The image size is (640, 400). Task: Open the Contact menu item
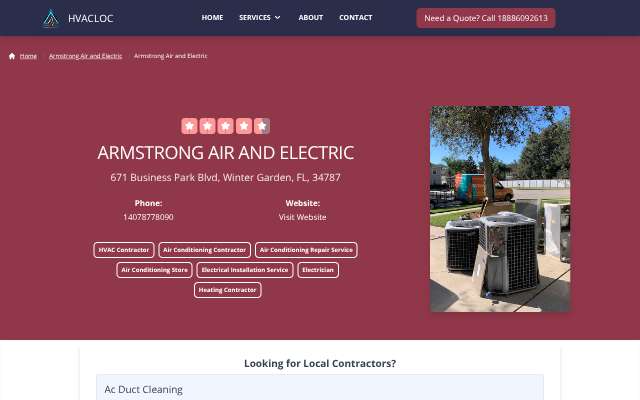point(356,18)
